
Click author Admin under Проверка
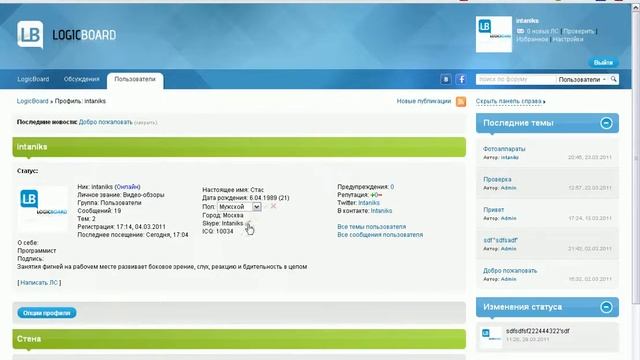509,188
